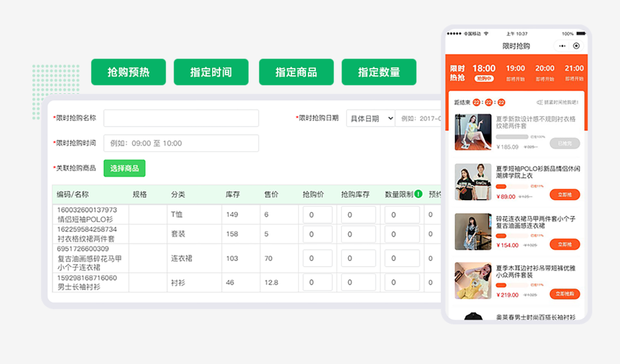Click the 限时抢购时间 input field
Viewport: 620px width, 364px height.
(x=181, y=143)
